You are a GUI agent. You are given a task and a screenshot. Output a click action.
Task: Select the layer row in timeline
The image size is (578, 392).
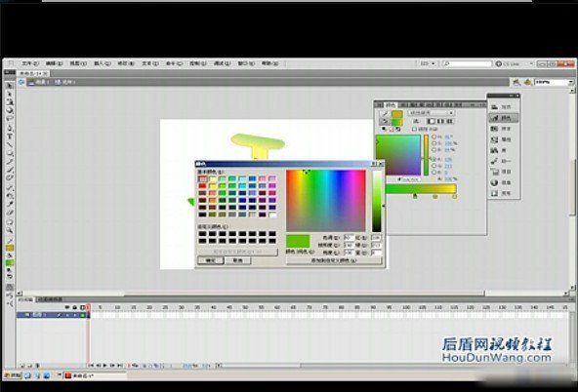52,315
